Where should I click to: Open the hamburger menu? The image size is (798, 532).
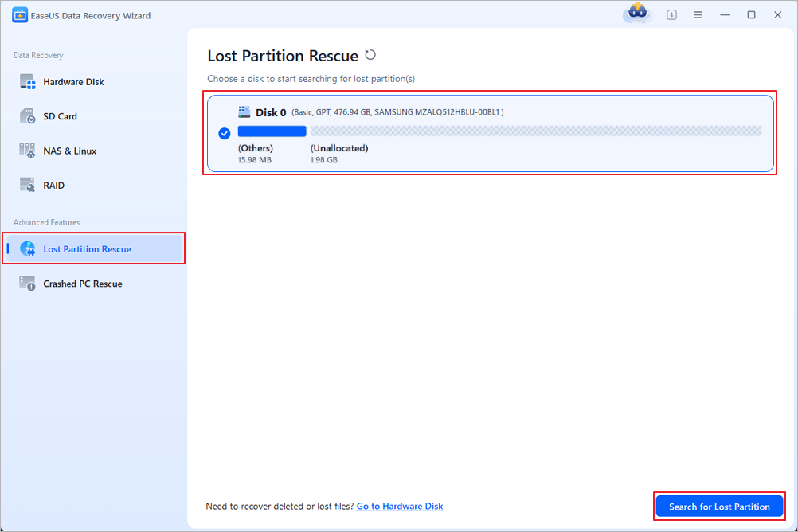click(x=698, y=14)
